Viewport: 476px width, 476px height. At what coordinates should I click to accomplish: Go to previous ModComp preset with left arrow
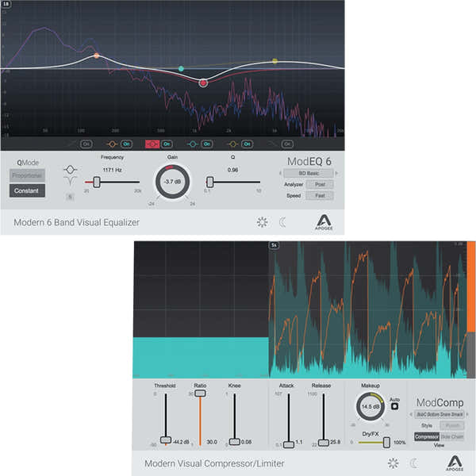[411, 414]
